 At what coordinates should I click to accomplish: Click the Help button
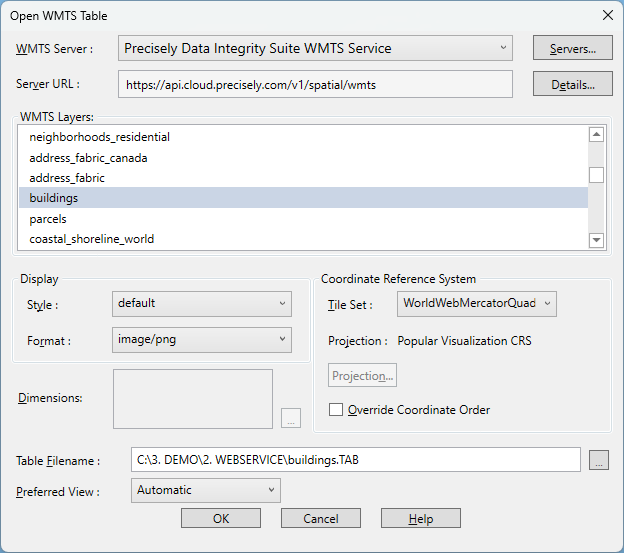coord(420,518)
